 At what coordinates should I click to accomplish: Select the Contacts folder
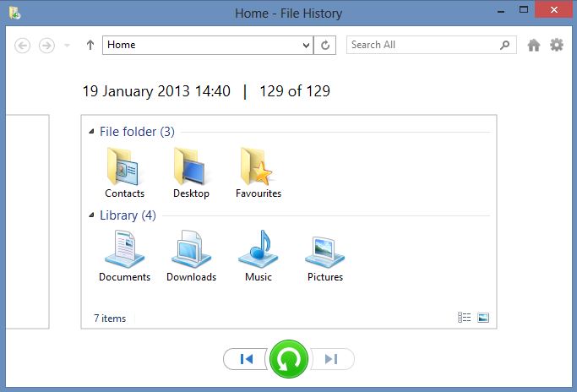(x=124, y=172)
